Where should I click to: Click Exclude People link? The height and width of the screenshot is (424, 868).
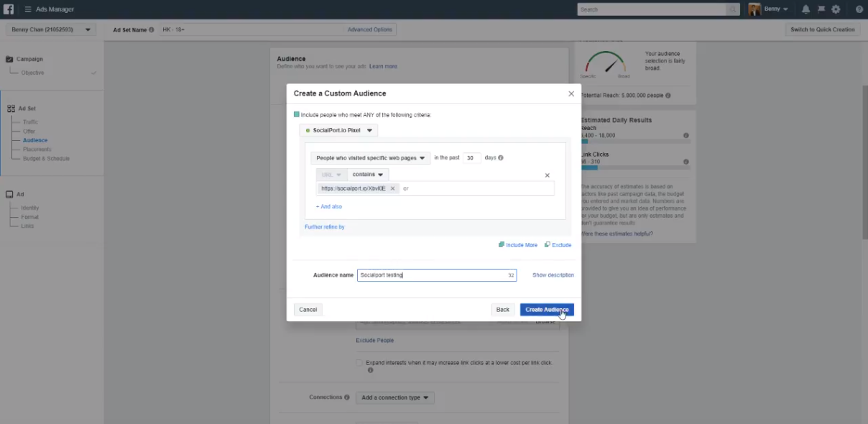coord(375,341)
